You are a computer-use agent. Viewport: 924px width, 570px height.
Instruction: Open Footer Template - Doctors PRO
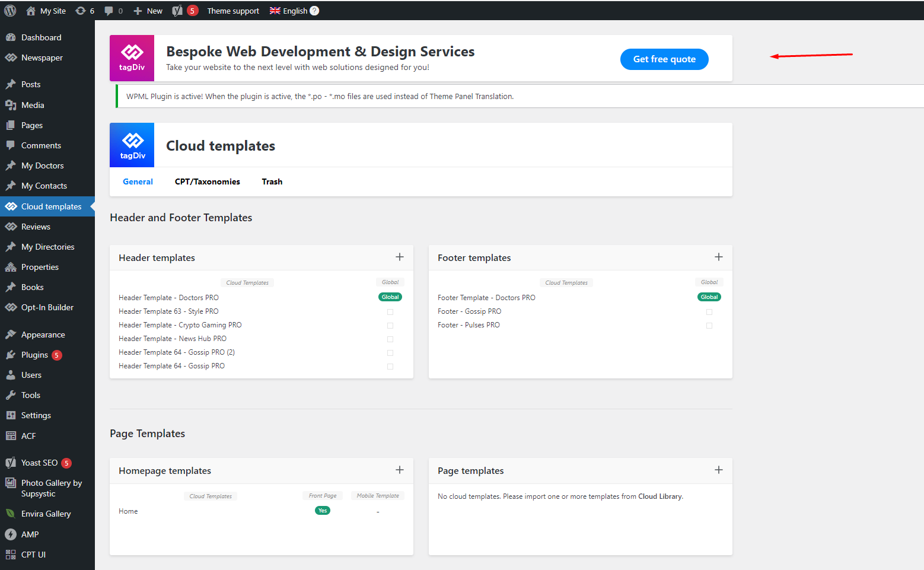point(486,298)
